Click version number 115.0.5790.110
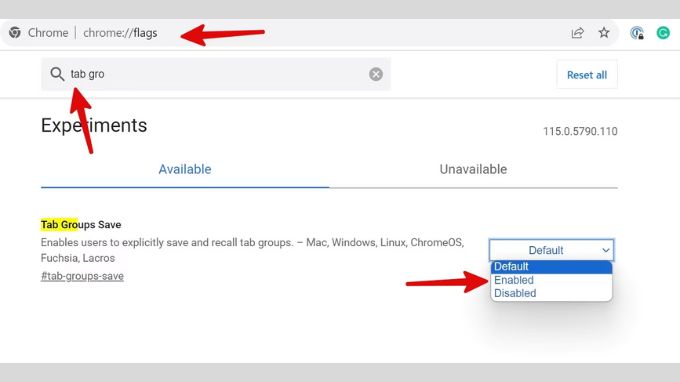This screenshot has width=680, height=382. tap(580, 131)
